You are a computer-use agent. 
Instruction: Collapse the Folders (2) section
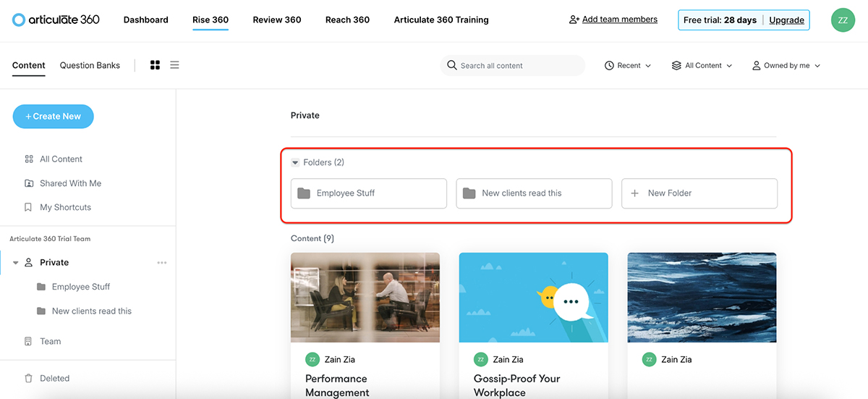click(295, 163)
